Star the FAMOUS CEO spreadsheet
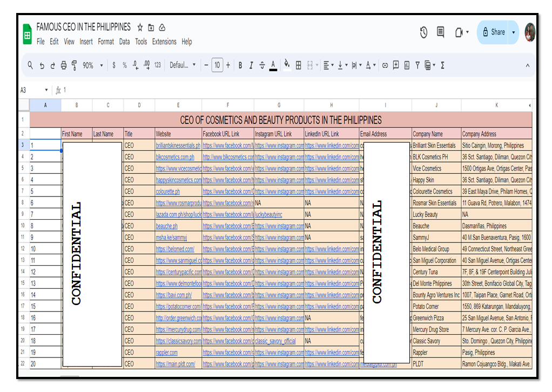The width and height of the screenshot is (552, 392). click(140, 28)
